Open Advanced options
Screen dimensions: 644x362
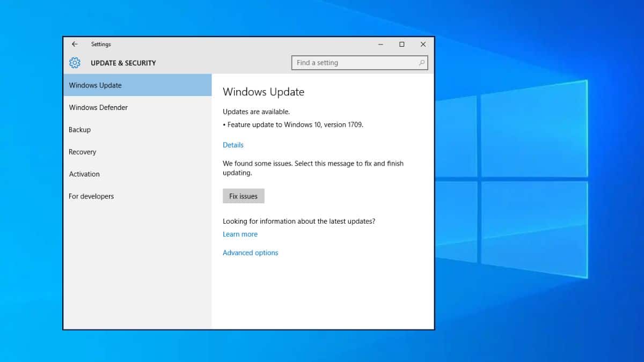click(250, 253)
